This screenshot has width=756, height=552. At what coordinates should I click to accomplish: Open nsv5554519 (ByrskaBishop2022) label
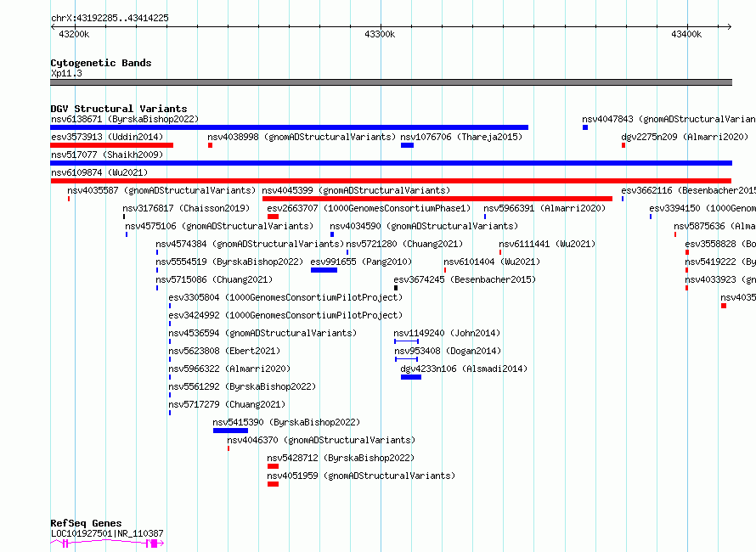click(229, 262)
